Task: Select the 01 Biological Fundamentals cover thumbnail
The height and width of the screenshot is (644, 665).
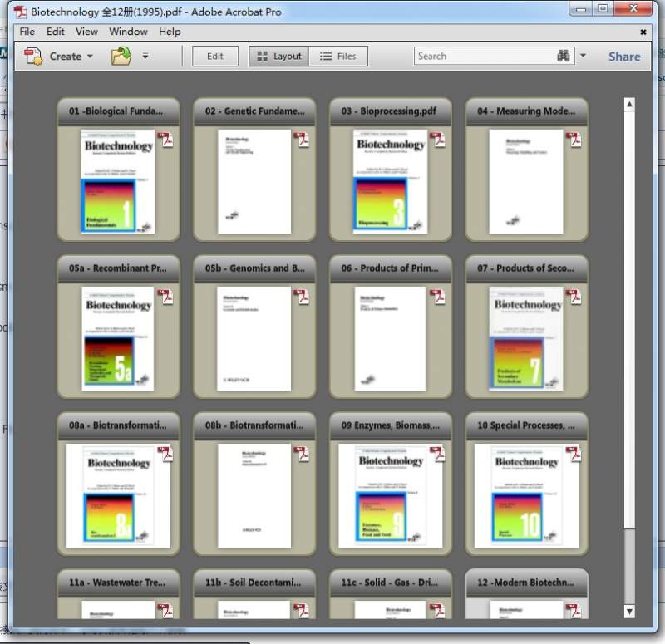Action: [118, 181]
